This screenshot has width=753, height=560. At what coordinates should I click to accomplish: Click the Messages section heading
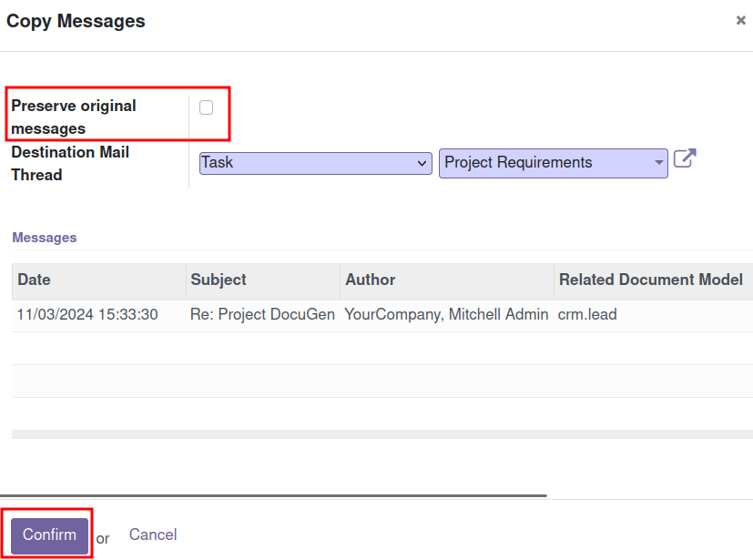click(45, 238)
